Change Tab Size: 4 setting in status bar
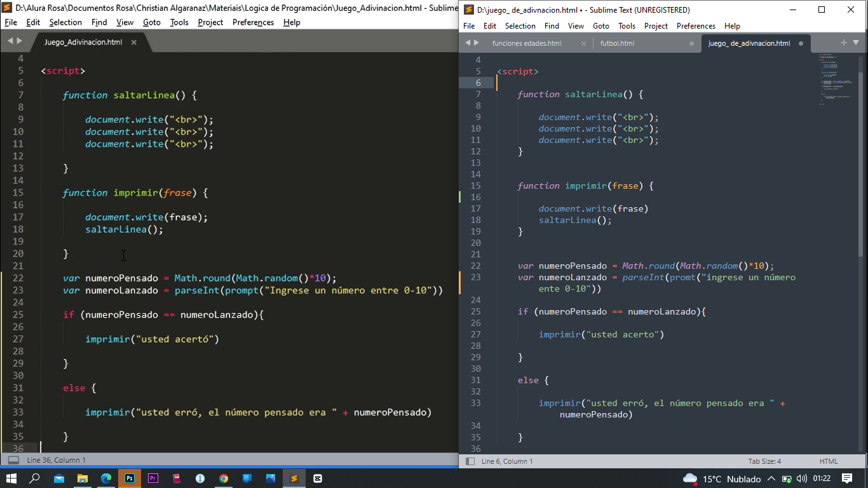This screenshot has width=868, height=488. point(764,461)
